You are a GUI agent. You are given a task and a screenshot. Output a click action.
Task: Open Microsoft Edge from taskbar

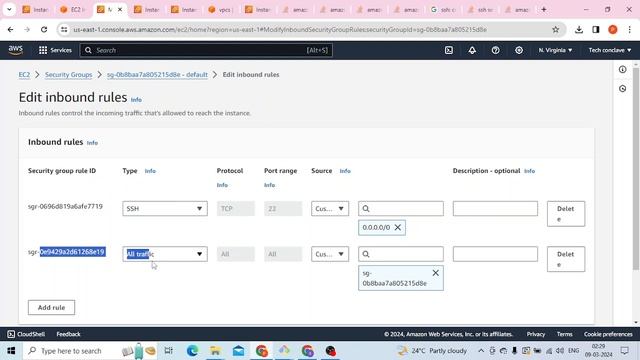(x=192, y=351)
